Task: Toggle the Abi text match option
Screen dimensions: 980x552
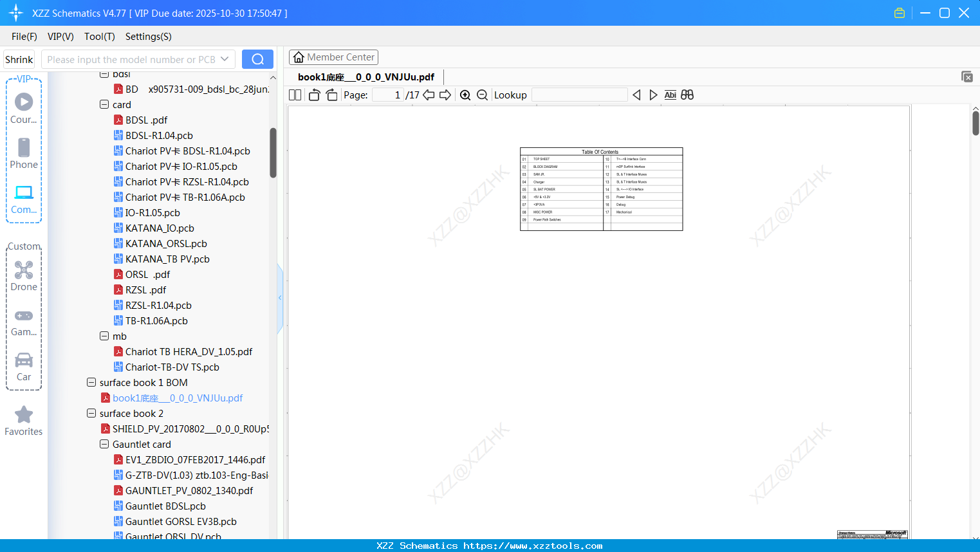Action: pyautogui.click(x=670, y=95)
